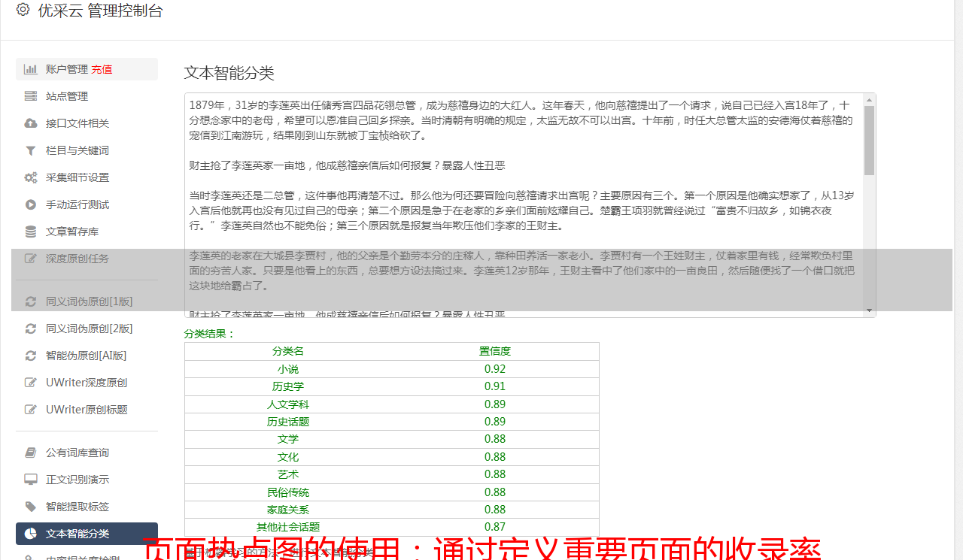Click the 文学 category cell
The height and width of the screenshot is (560, 963).
288,439
